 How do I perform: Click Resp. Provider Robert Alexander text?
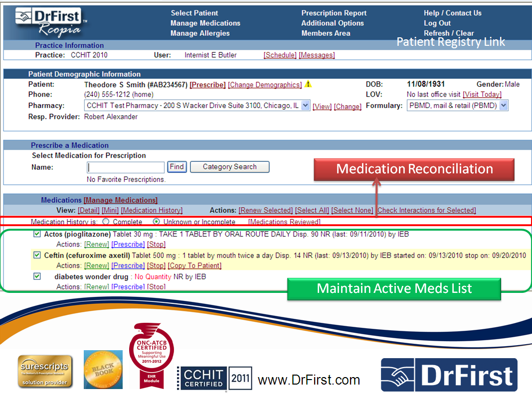(111, 117)
